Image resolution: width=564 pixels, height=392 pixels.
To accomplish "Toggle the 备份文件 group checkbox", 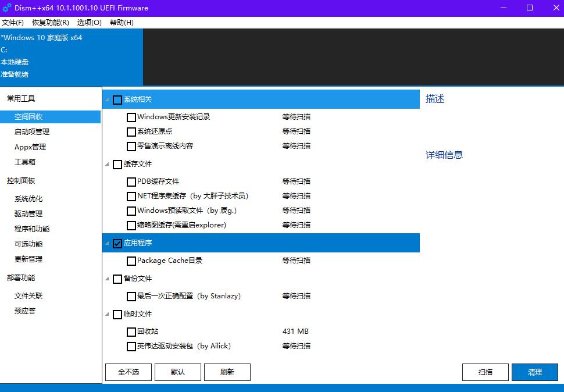I will [117, 279].
